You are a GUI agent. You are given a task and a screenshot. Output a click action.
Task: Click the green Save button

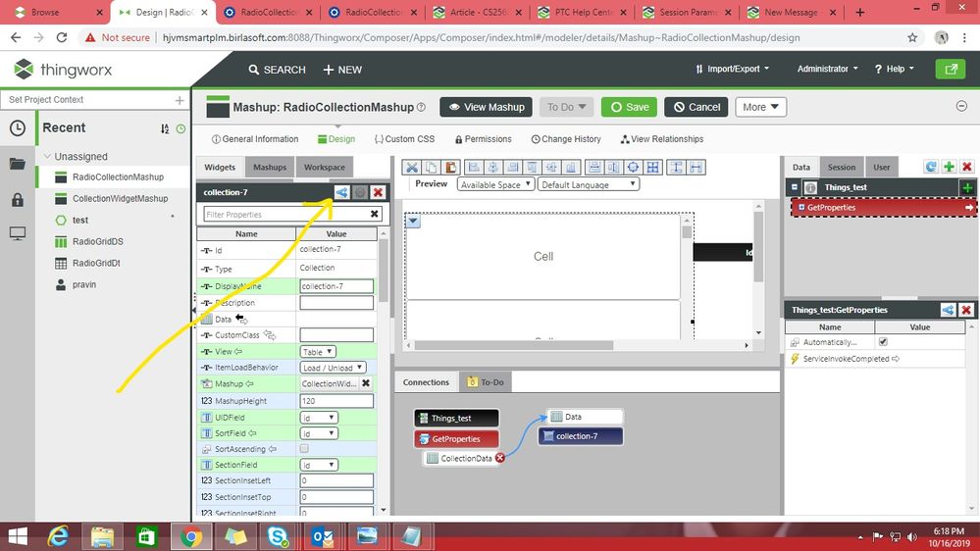(629, 107)
